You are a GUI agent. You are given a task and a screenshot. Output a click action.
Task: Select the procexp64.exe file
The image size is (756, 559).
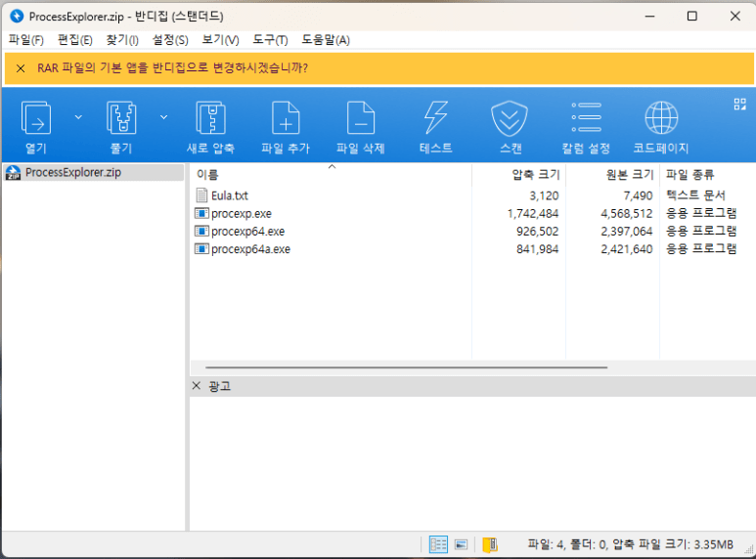point(247,232)
